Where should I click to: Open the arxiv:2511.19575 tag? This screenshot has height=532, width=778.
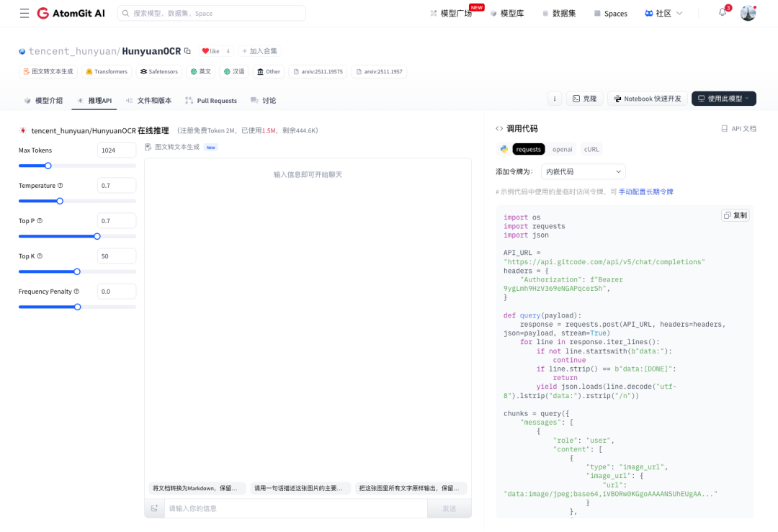click(318, 71)
